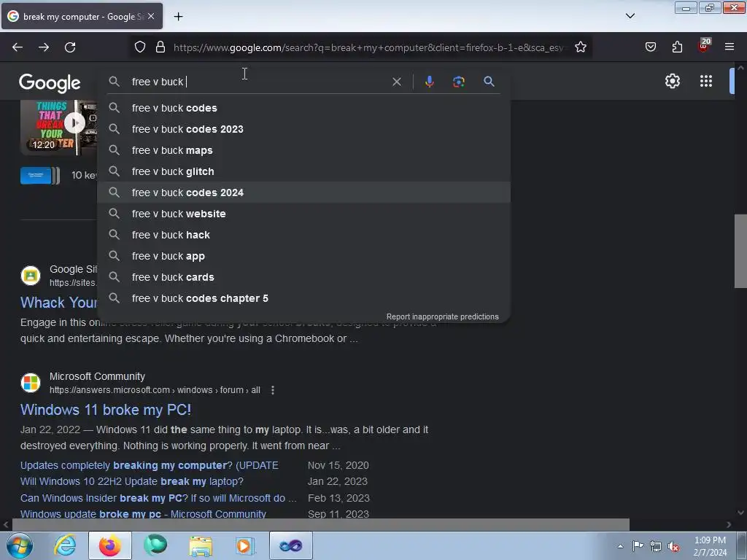Image resolution: width=747 pixels, height=560 pixels.
Task: Reload the current page
Action: pyautogui.click(x=70, y=47)
